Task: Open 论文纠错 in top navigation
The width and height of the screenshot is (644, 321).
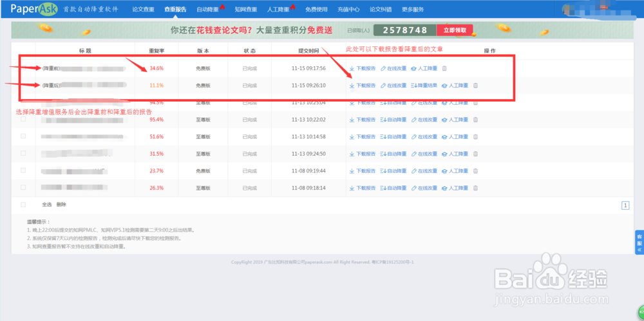Action: click(x=381, y=9)
